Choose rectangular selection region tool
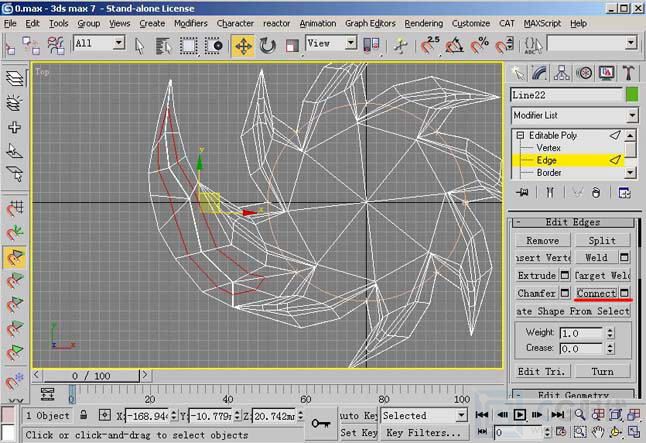This screenshot has height=443, width=646. tap(188, 46)
